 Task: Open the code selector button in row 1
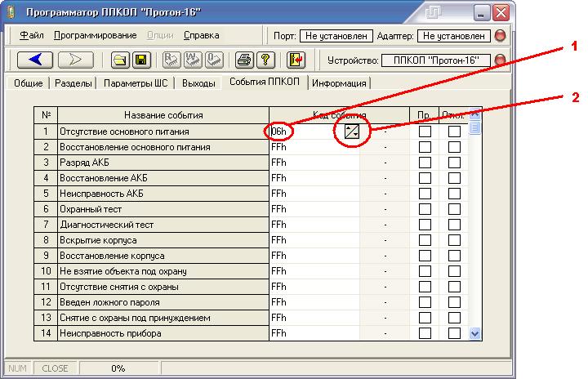(352, 132)
